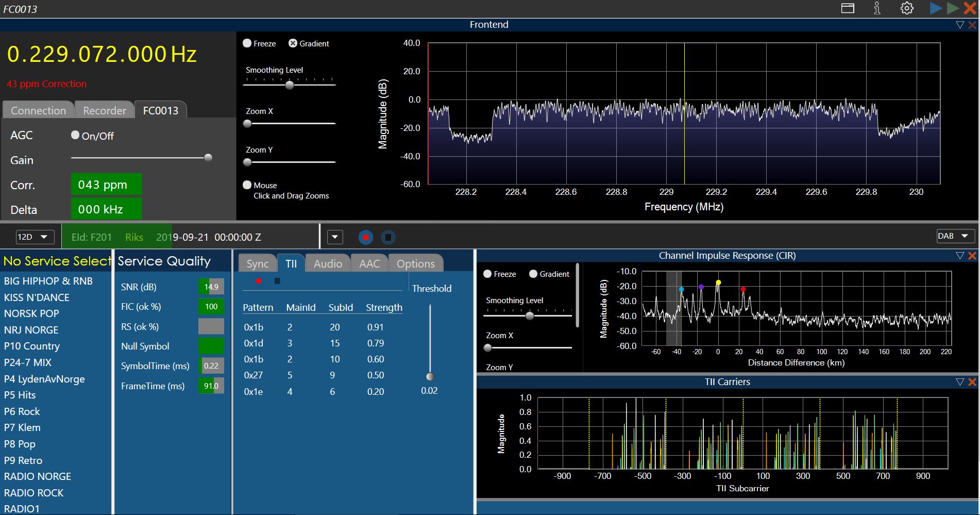The height and width of the screenshot is (515, 980).
Task: Open the settings gear icon
Action: [x=907, y=8]
